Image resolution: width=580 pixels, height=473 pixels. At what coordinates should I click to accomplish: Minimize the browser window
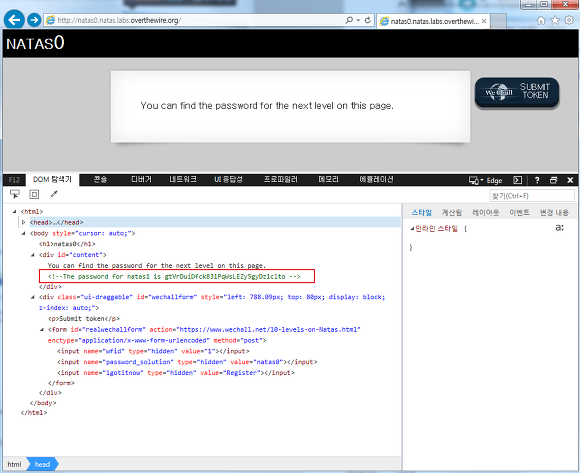(529, 4)
